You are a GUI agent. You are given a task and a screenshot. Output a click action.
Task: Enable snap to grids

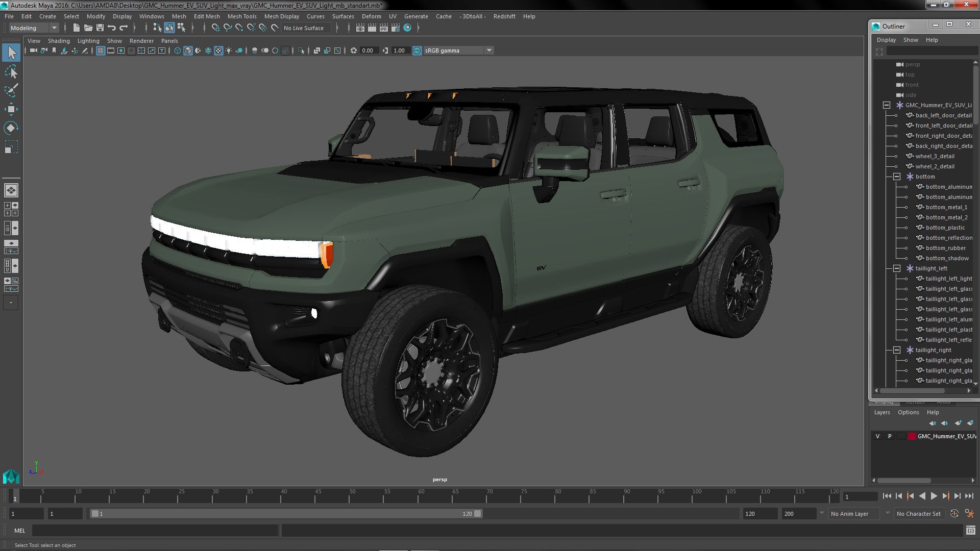tap(215, 28)
